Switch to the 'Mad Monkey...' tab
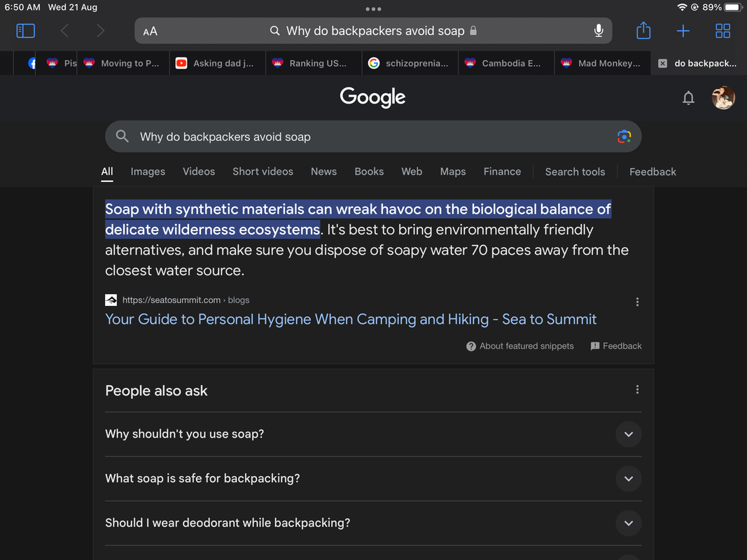 point(602,63)
